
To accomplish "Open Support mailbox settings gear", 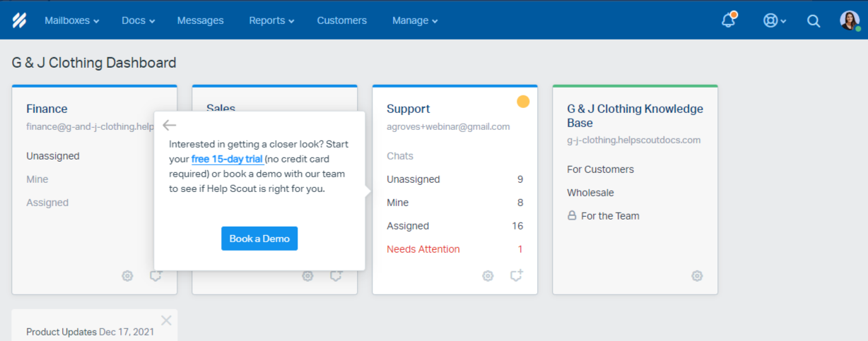I will click(488, 276).
